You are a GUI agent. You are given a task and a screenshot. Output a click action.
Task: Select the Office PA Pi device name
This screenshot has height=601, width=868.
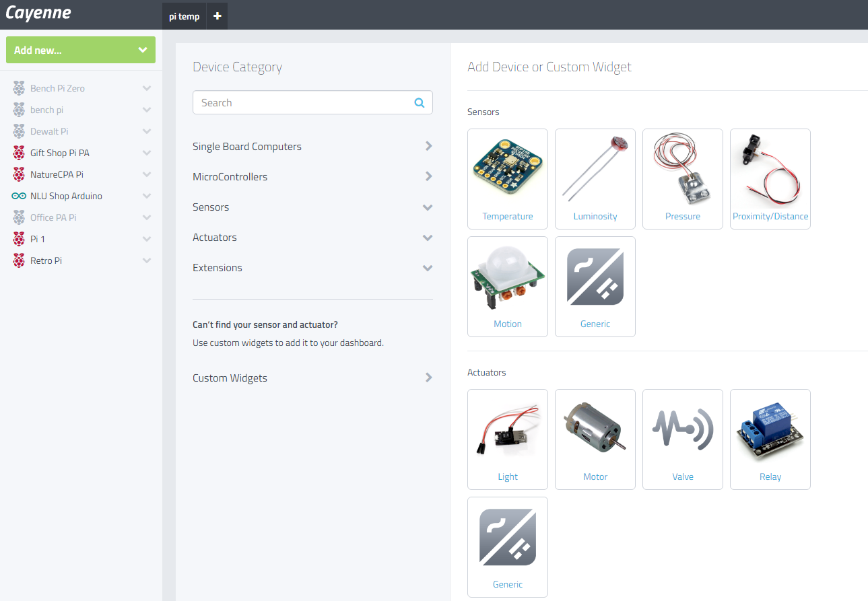(x=53, y=217)
